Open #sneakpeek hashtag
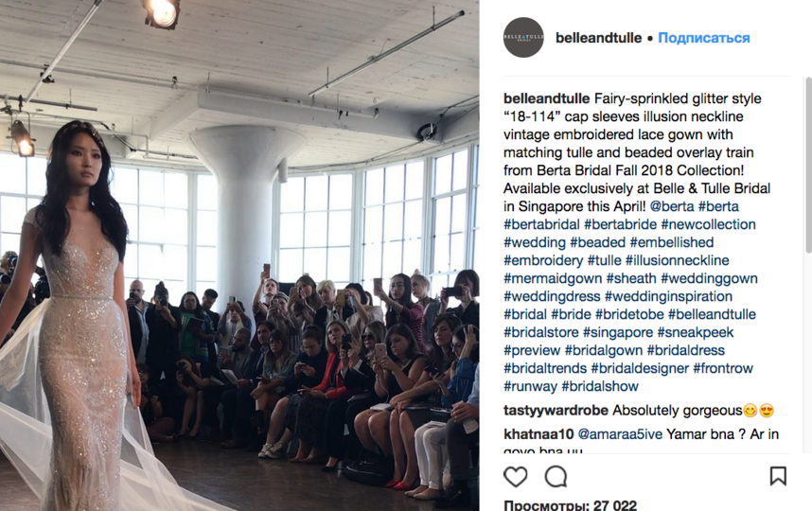This screenshot has height=511, width=812. click(696, 332)
